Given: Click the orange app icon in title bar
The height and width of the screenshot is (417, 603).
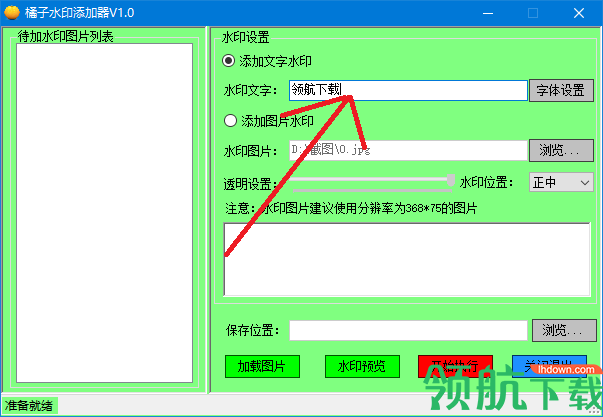Looking at the screenshot, I should click(x=12, y=12).
